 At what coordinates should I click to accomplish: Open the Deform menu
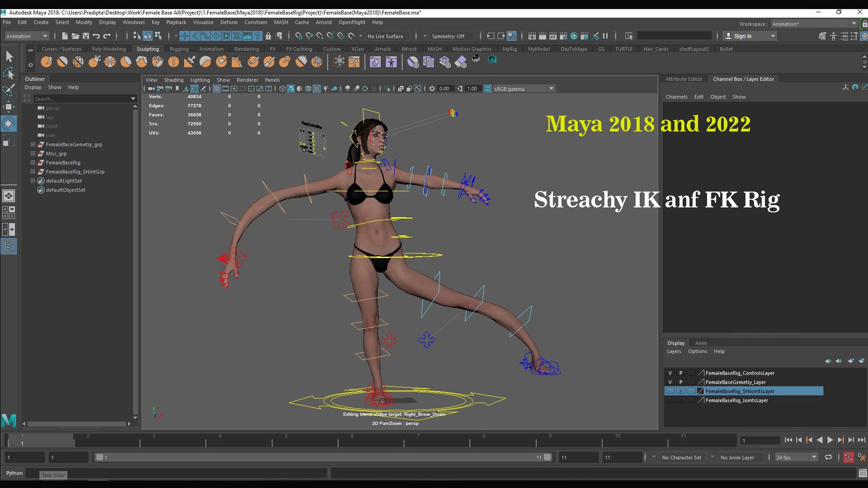pos(229,22)
